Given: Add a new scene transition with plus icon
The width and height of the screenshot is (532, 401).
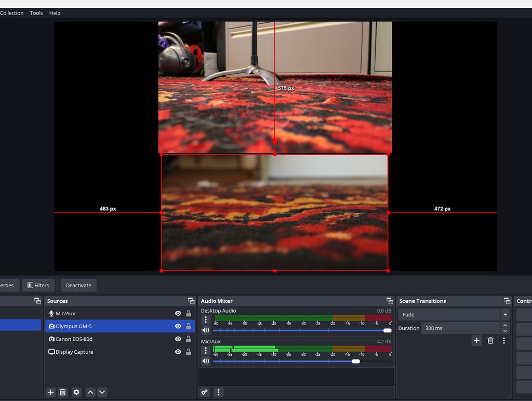Looking at the screenshot, I should [x=476, y=341].
